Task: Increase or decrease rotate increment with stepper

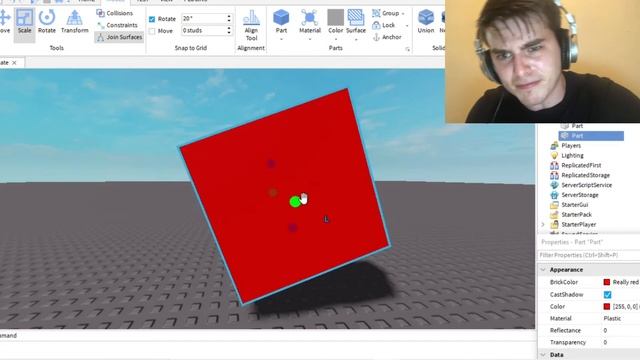Action: click(229, 18)
